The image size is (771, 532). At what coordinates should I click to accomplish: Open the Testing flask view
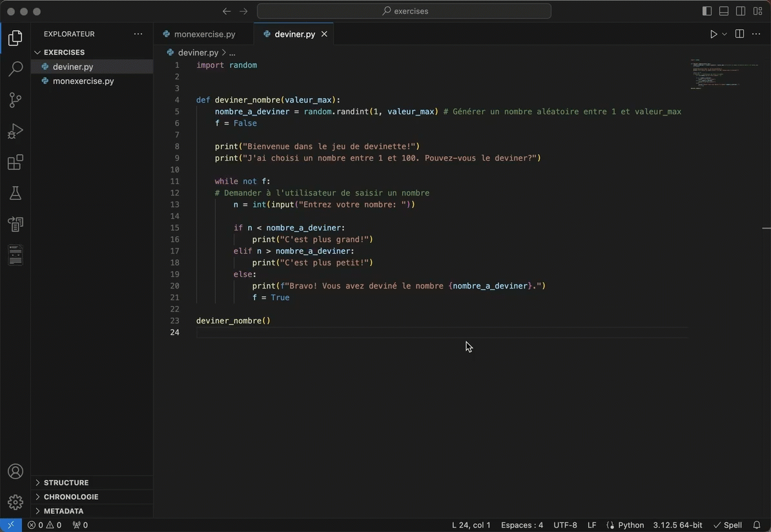15,193
